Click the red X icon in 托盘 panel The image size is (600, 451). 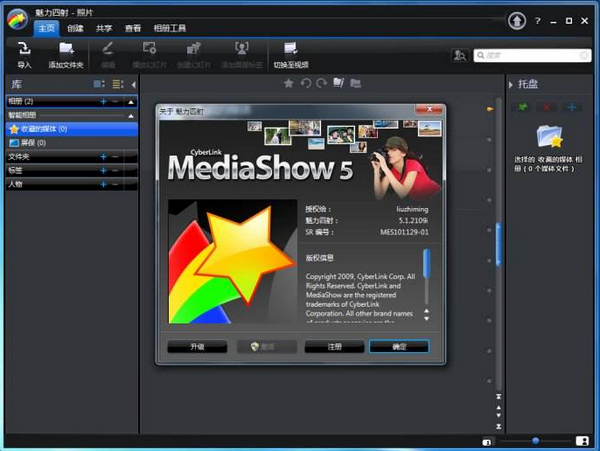[x=546, y=107]
